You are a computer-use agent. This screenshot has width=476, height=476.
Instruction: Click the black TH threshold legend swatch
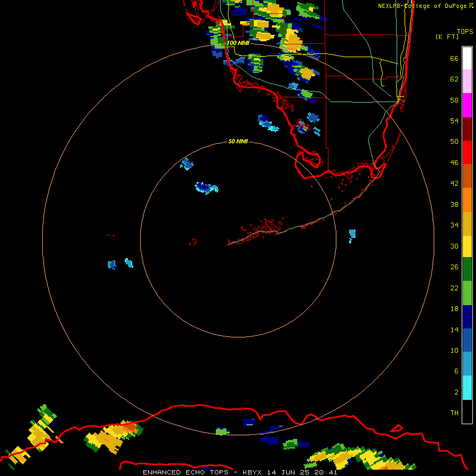(467, 411)
